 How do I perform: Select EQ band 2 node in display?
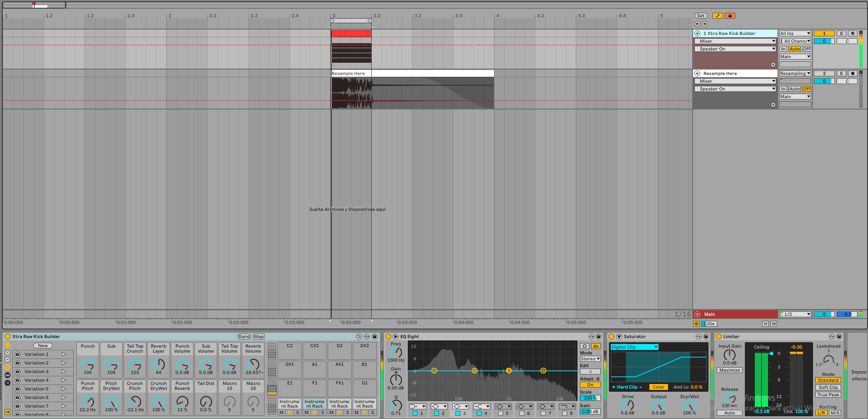(x=474, y=371)
